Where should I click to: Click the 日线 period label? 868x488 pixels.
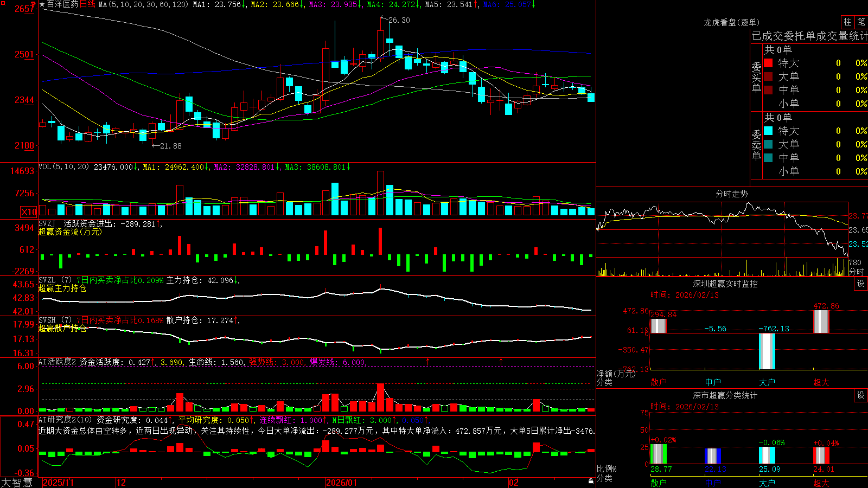coord(87,4)
